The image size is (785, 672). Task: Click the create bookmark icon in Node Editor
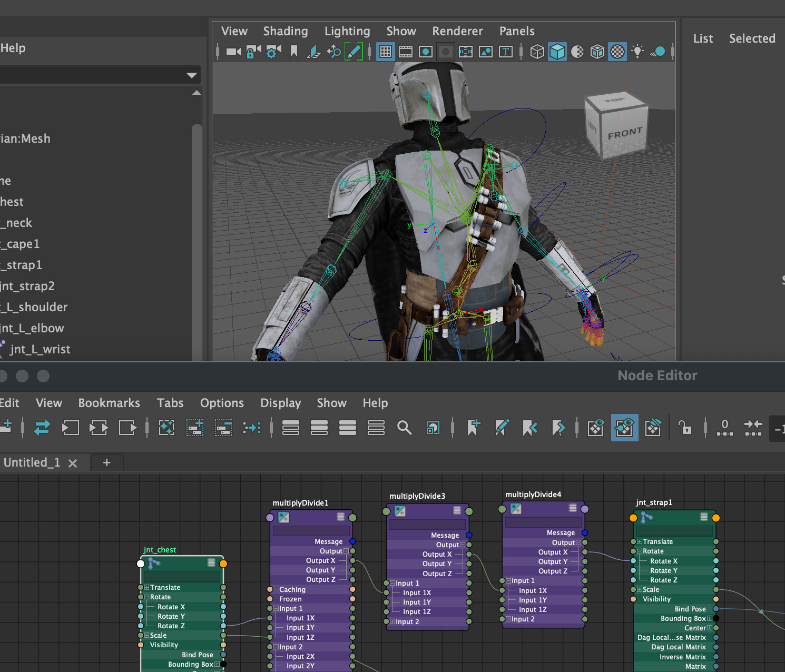click(473, 428)
